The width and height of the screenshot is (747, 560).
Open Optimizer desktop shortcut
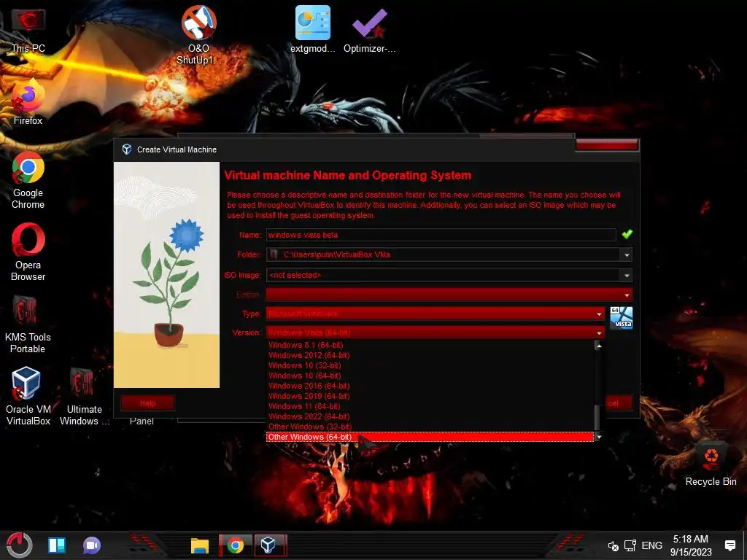[370, 29]
